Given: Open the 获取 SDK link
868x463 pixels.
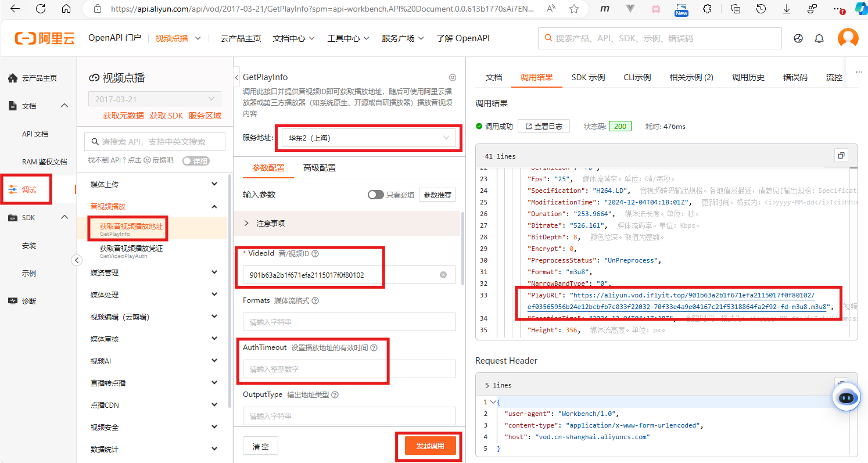Looking at the screenshot, I should 166,116.
